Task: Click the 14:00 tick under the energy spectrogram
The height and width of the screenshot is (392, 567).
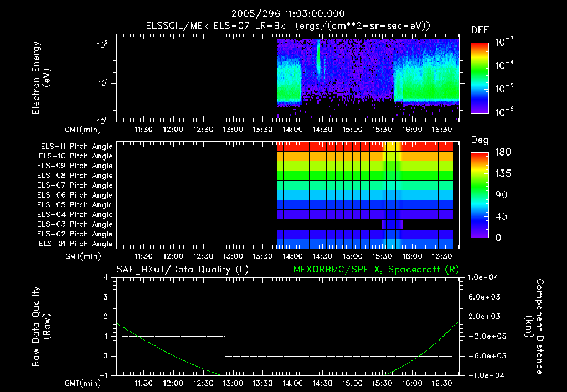Action: [292, 130]
